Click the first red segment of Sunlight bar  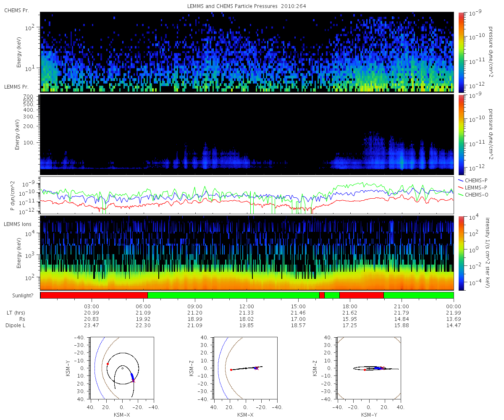click(x=94, y=295)
